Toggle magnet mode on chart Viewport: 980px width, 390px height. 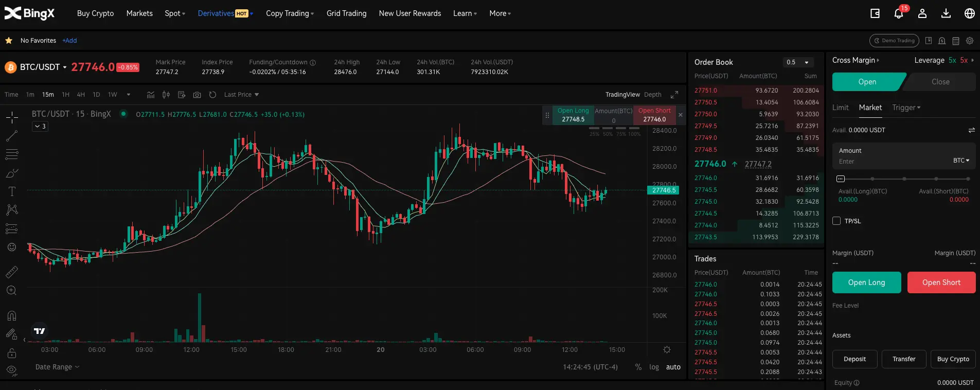(x=12, y=315)
